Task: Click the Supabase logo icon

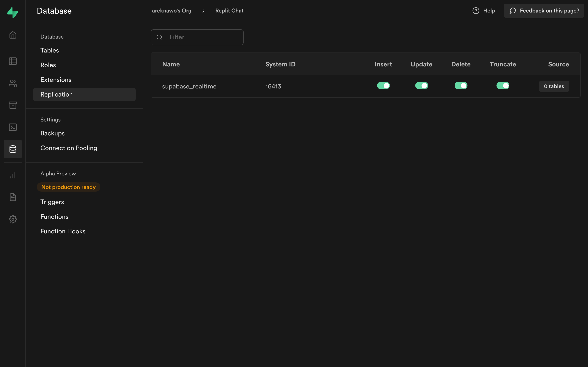Action: tap(13, 13)
